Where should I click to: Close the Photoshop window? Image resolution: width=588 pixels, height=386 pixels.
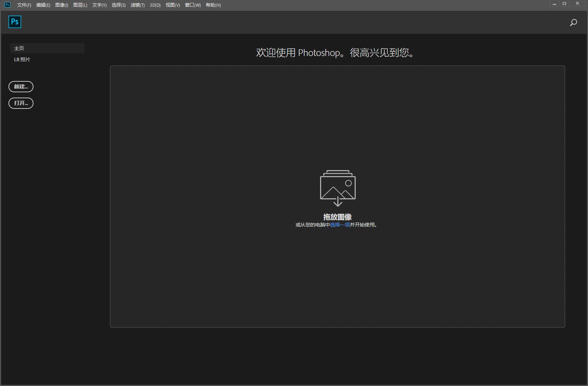tap(577, 4)
